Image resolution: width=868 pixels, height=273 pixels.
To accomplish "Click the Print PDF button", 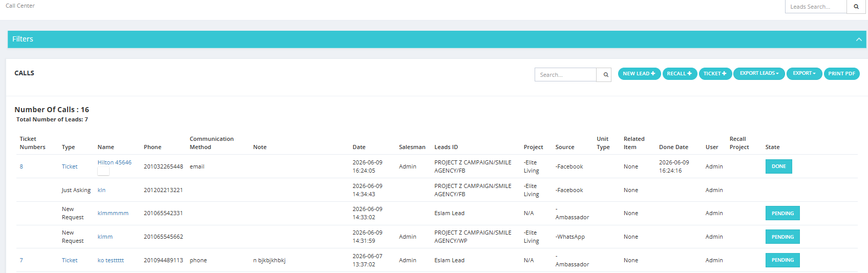I will [841, 74].
